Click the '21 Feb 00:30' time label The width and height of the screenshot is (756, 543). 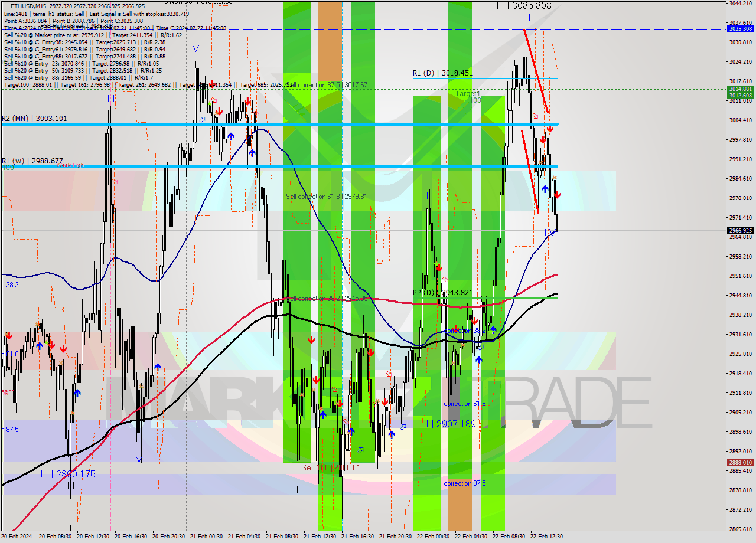(x=207, y=537)
